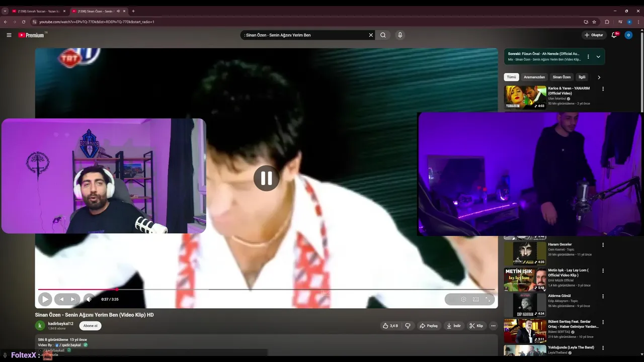Open options for Bülent Serttaş video
The height and width of the screenshot is (362, 644).
603,322
